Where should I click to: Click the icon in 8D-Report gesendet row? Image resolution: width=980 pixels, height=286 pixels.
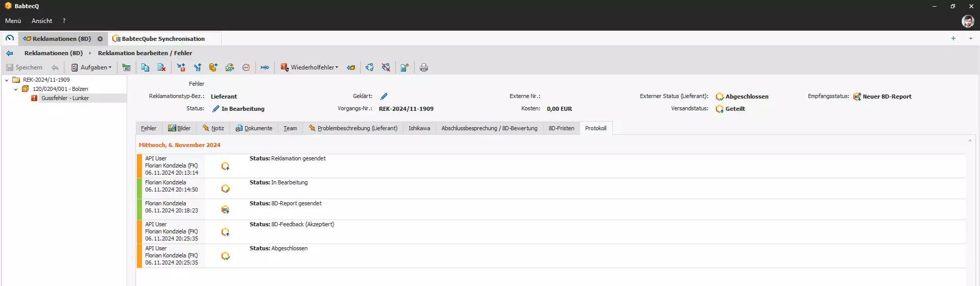tap(225, 209)
